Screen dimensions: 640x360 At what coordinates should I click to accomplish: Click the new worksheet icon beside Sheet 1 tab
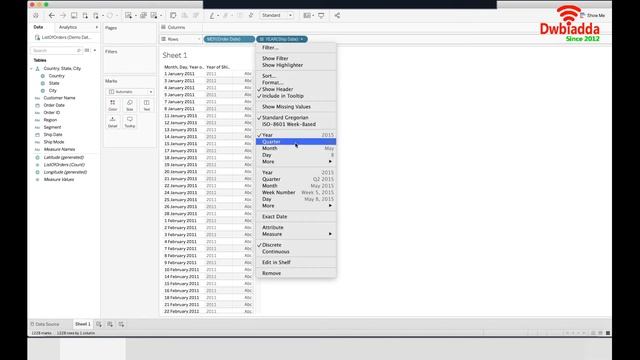tap(99, 324)
